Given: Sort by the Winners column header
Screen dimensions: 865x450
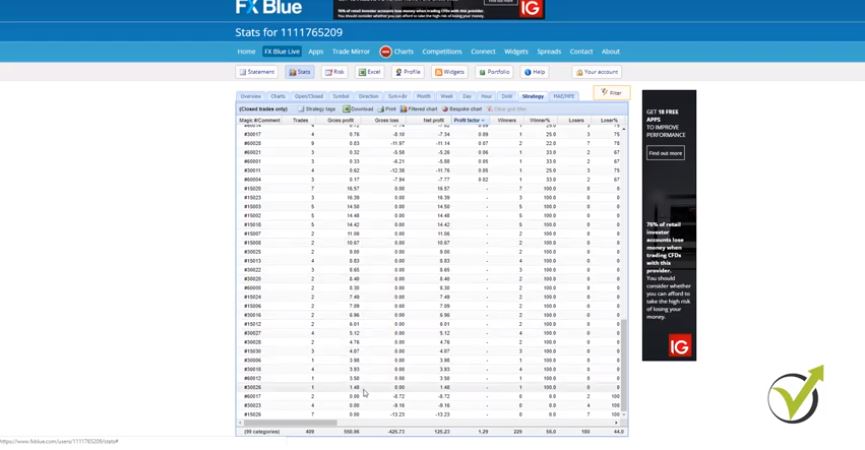Looking at the screenshot, I should (506, 120).
